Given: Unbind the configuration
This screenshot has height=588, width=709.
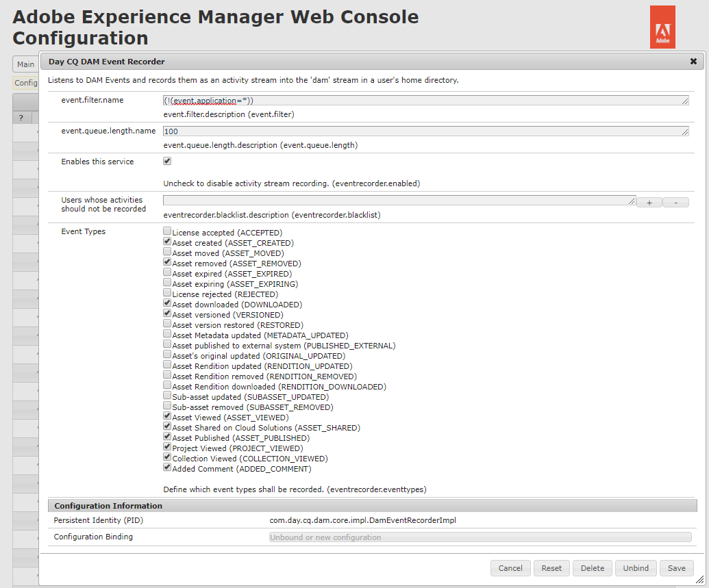Looking at the screenshot, I should coord(635,567).
